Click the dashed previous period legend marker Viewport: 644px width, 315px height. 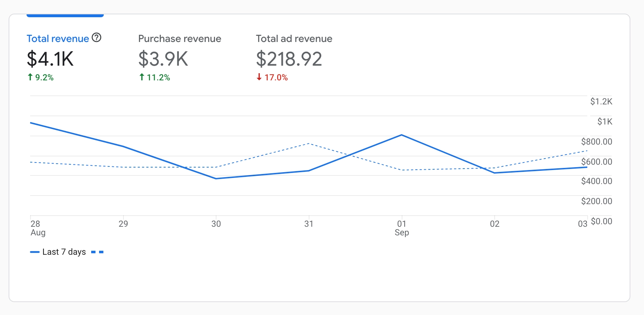(x=97, y=252)
